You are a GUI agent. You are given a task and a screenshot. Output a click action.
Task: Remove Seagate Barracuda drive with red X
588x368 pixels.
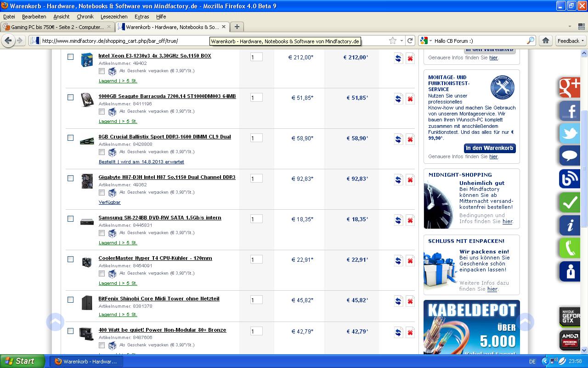[410, 99]
